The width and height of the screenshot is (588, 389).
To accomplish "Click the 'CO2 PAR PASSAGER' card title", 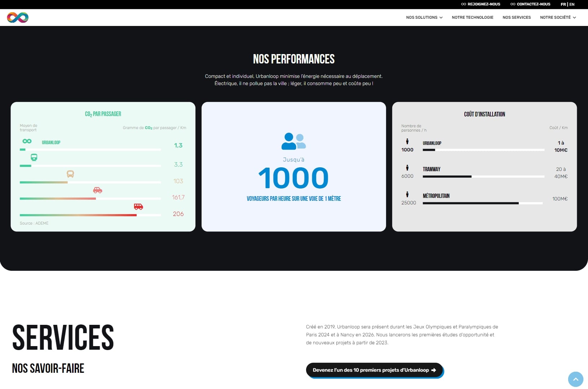I will (x=103, y=114).
